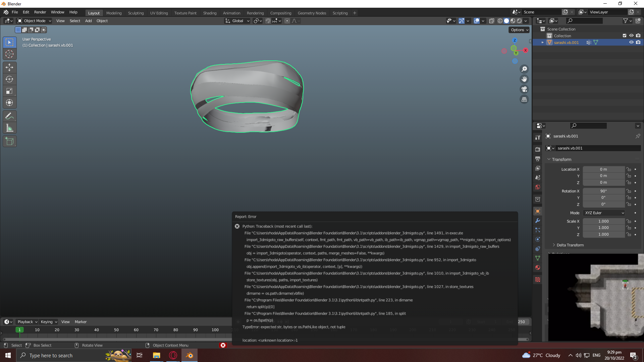
Task: Open the Add menu in viewport header
Action: pos(88,21)
